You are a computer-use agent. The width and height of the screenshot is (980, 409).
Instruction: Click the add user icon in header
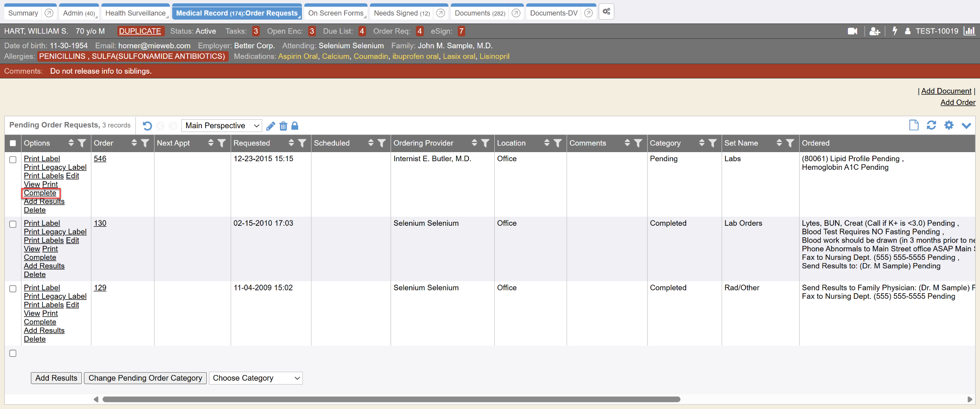click(875, 31)
